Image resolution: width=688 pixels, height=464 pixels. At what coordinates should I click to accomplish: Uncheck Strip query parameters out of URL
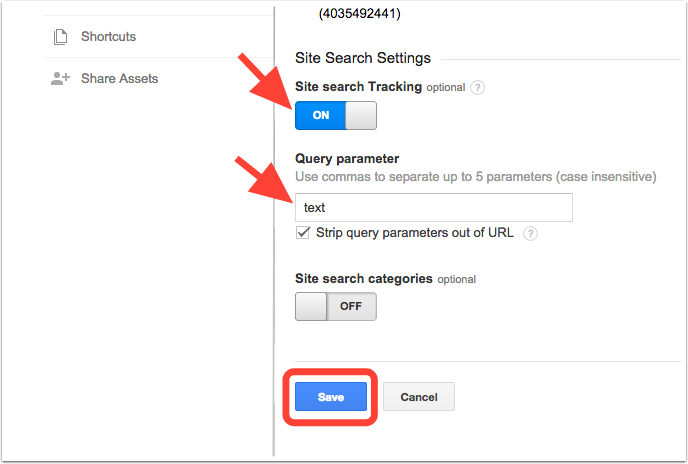304,233
